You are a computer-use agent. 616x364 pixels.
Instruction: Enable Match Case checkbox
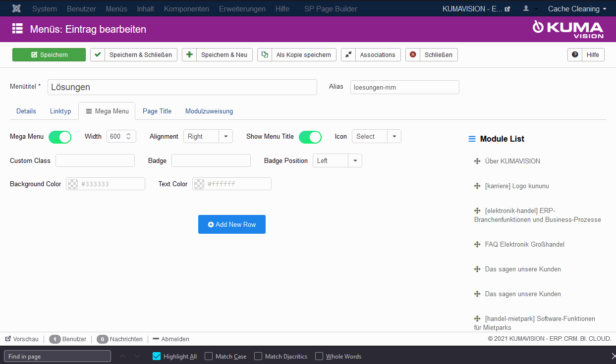coord(209,356)
